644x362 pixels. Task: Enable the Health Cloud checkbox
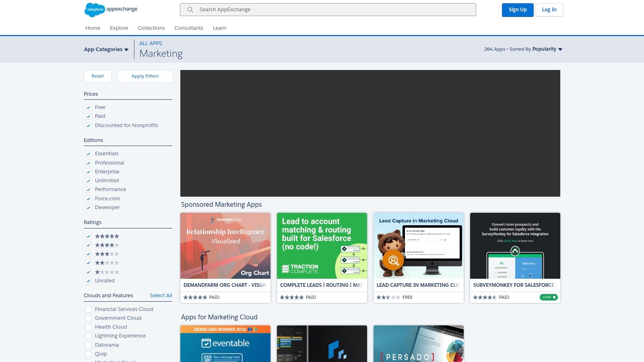click(x=89, y=327)
